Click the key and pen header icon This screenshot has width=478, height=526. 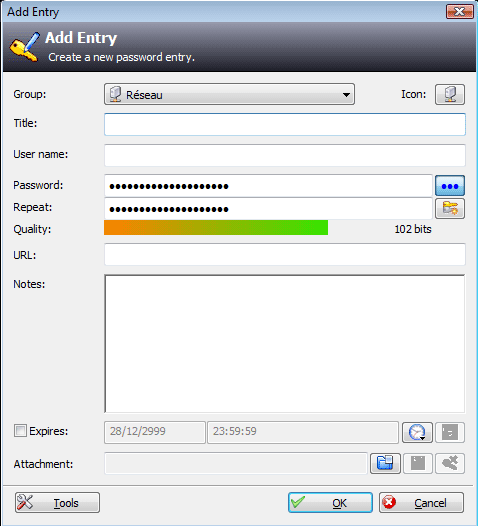24,47
